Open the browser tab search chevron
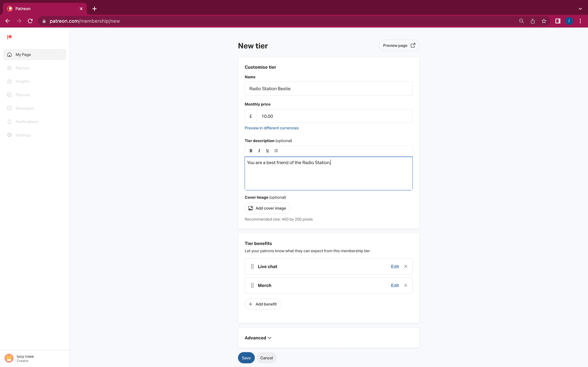Image resolution: width=588 pixels, height=367 pixels. [x=581, y=8]
